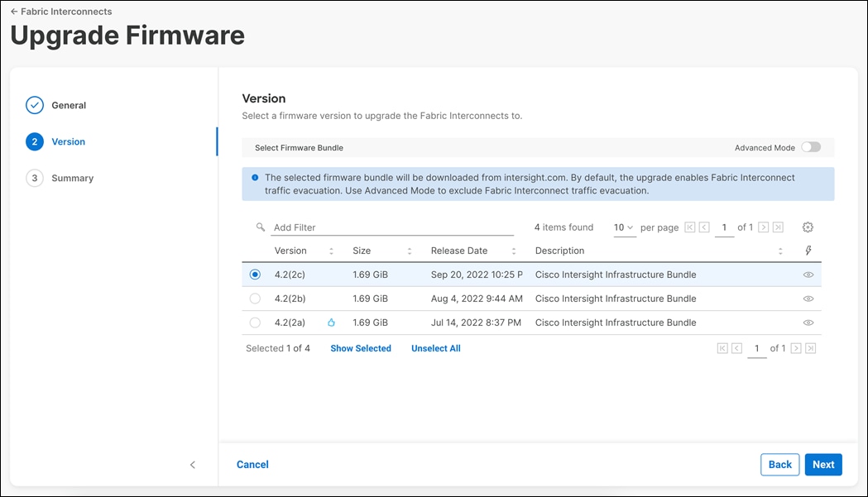Click the first-page arrow below the table
Screen dimensions: 868x497
pos(722,348)
